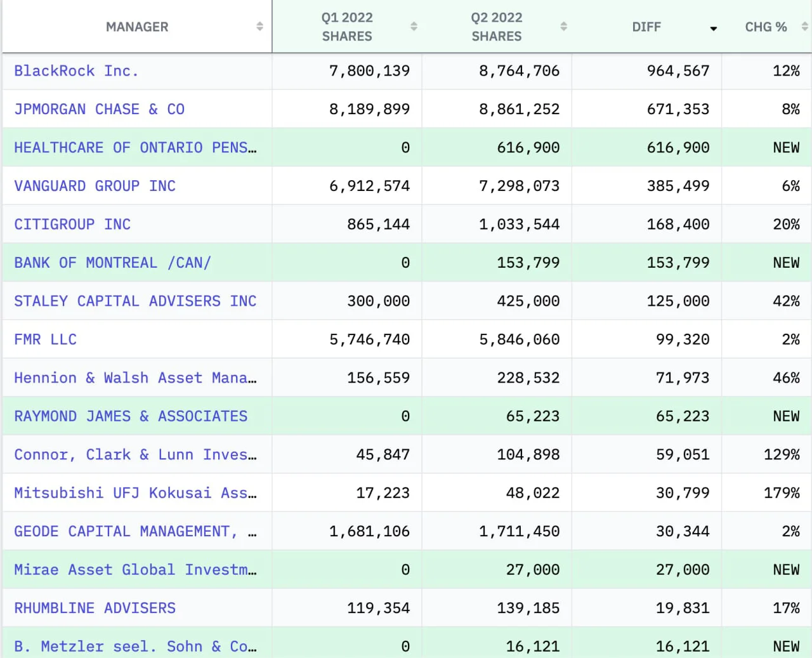Select Mirae Asset Q2 value 27,000
Image resolution: width=812 pixels, height=658 pixels.
tap(532, 570)
